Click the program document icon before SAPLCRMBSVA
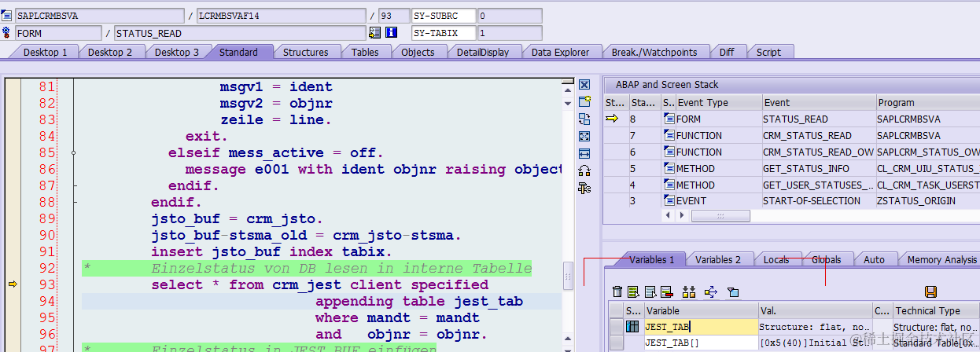 point(8,16)
